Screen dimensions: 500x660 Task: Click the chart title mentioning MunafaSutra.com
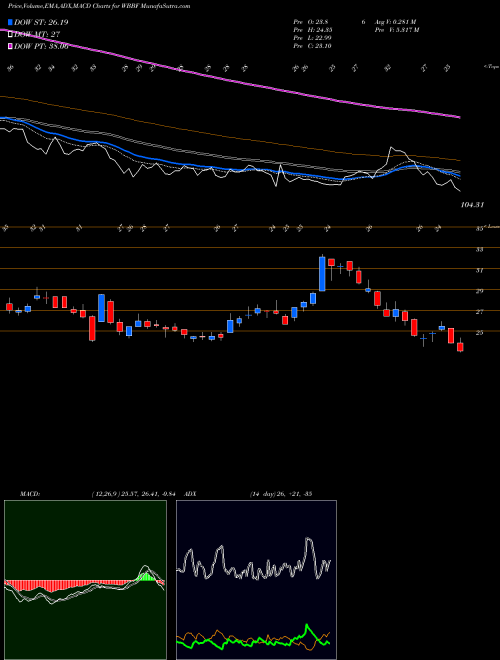[99, 6]
